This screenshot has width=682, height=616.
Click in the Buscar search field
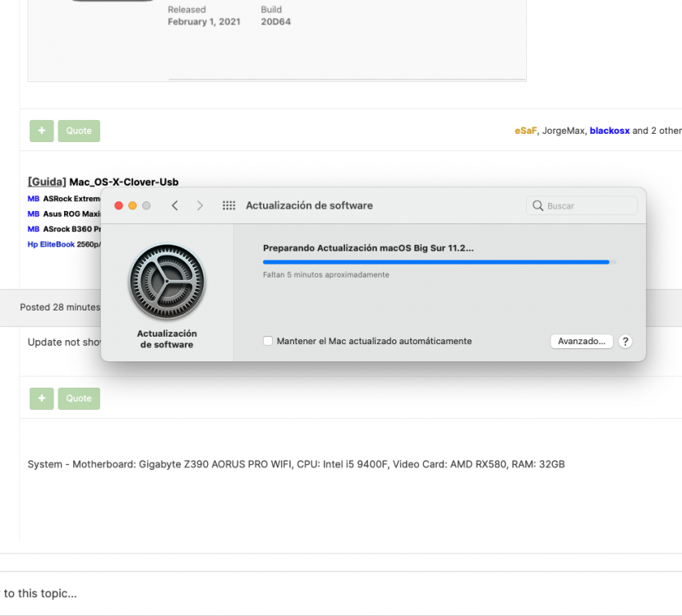coord(582,205)
